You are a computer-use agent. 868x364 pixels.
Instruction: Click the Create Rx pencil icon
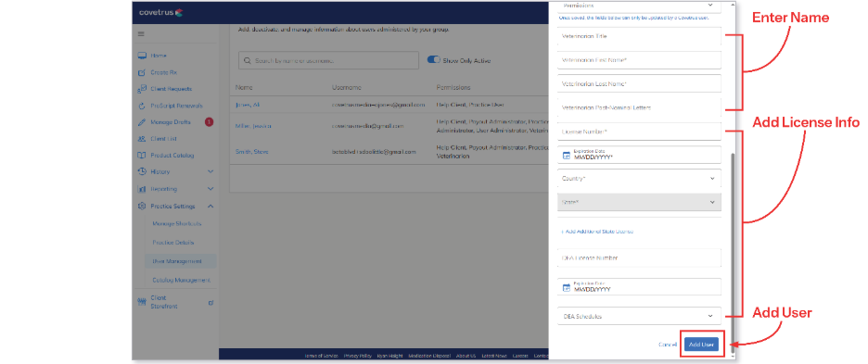coord(142,72)
